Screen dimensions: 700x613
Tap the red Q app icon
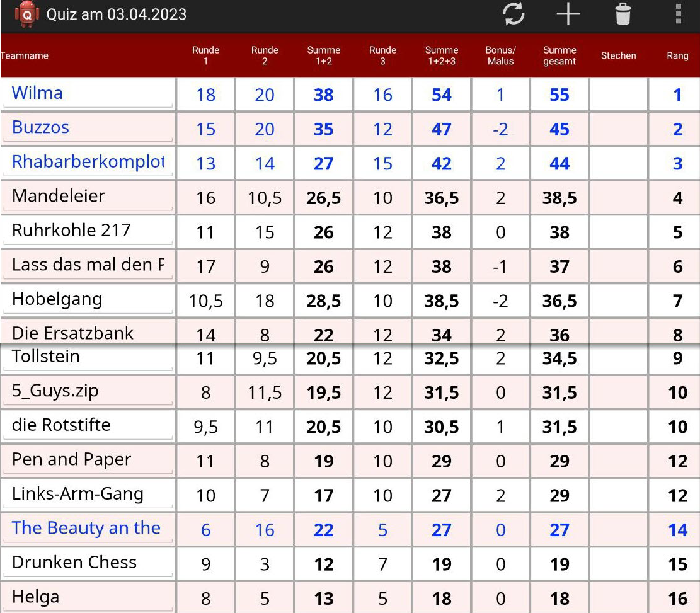pos(26,14)
